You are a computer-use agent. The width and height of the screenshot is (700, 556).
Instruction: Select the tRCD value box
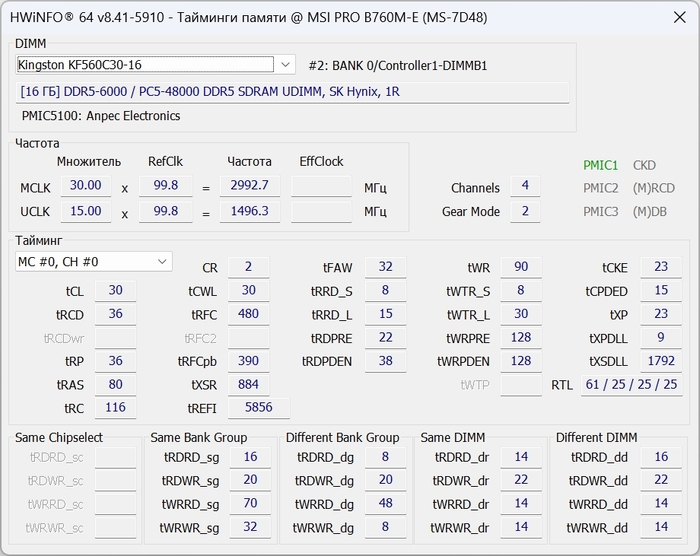click(x=116, y=314)
